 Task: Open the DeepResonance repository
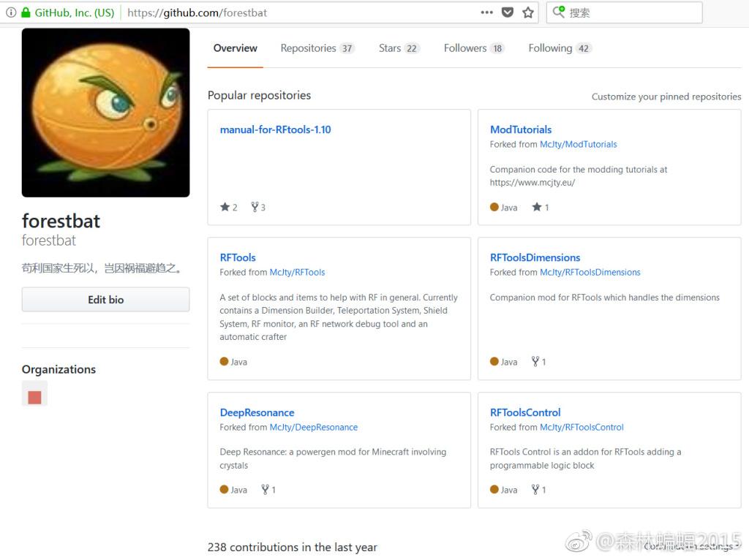(x=257, y=412)
